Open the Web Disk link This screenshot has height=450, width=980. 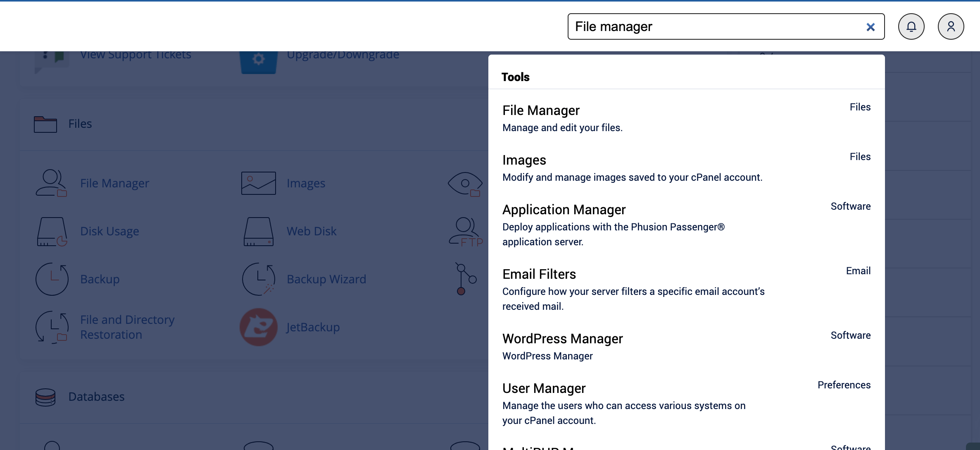tap(312, 231)
